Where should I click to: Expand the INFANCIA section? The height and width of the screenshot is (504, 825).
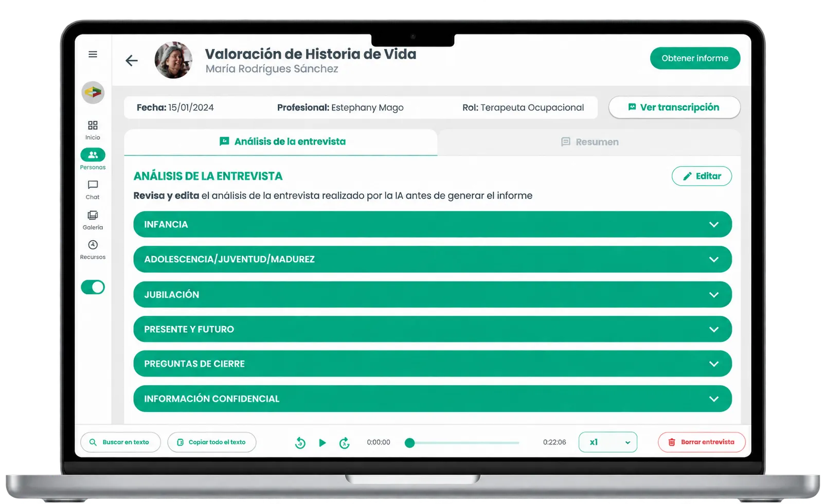[433, 224]
